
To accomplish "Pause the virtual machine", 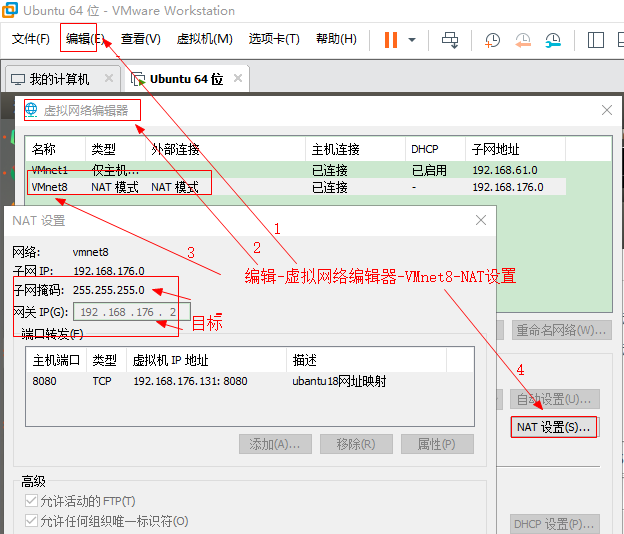I will click(x=391, y=40).
